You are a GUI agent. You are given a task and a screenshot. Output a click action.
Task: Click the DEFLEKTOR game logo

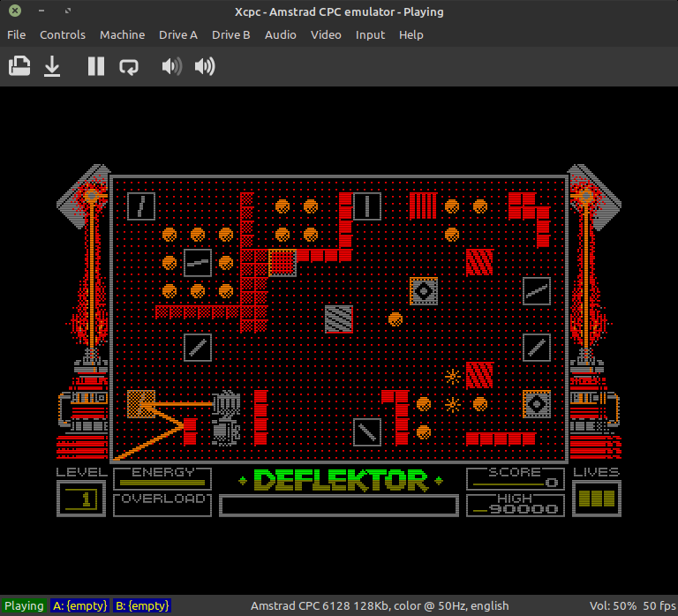[340, 480]
